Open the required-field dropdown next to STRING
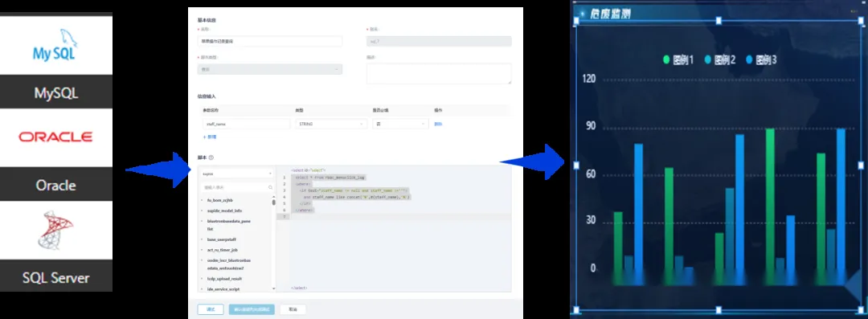Viewport: 868px width, 319px height. pyautogui.click(x=400, y=124)
